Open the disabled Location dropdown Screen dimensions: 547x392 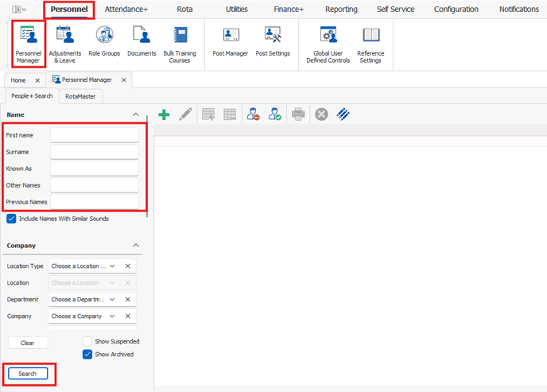tap(112, 283)
